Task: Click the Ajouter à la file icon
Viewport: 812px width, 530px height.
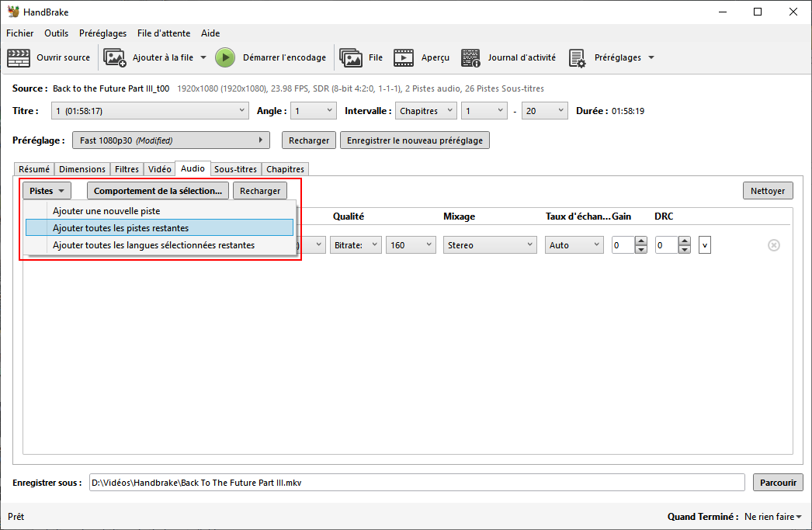Action: point(115,57)
